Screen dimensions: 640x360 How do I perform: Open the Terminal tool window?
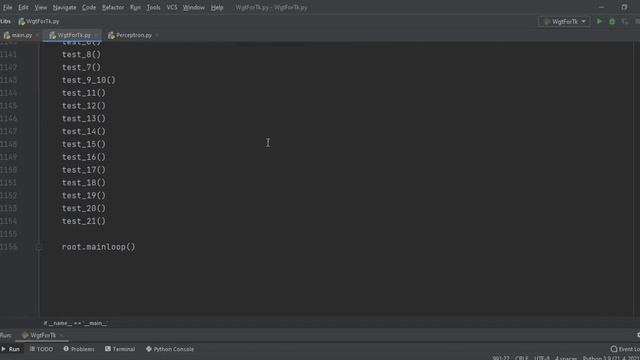(x=120, y=349)
